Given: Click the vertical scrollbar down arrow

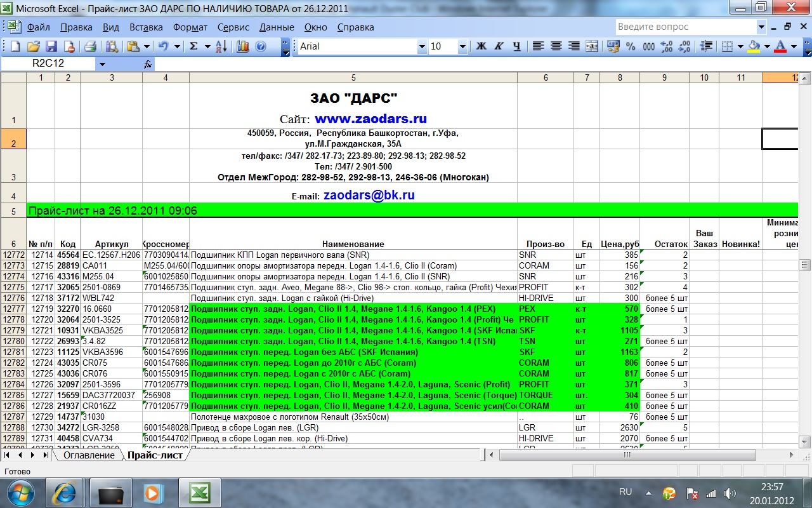Looking at the screenshot, I should pyautogui.click(x=805, y=443).
